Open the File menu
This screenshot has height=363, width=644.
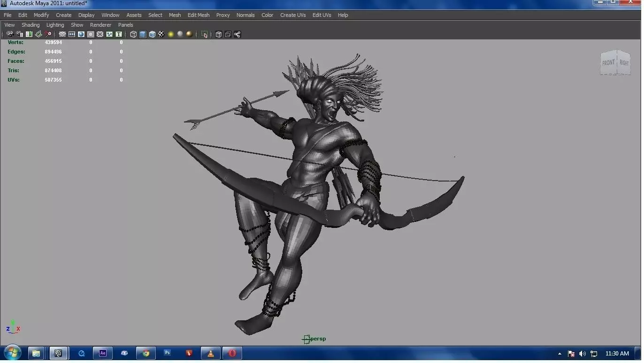click(x=8, y=15)
